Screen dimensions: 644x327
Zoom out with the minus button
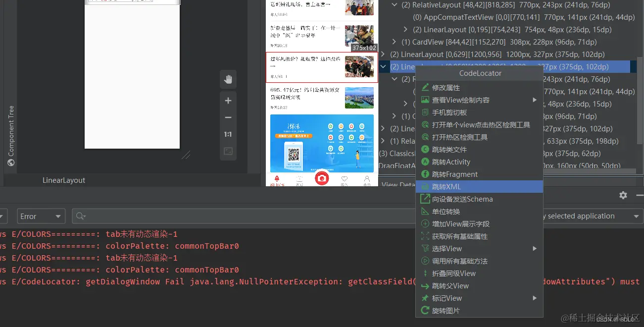coord(228,117)
